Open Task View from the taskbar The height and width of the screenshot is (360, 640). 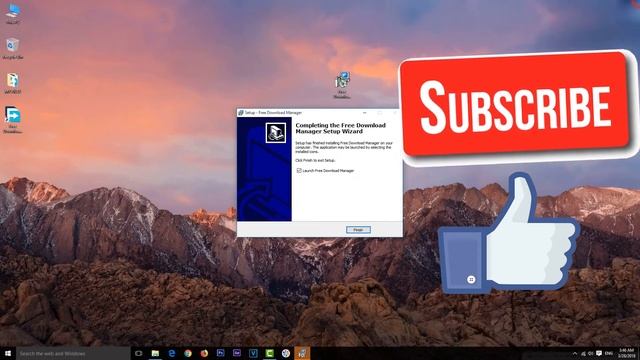pyautogui.click(x=139, y=353)
